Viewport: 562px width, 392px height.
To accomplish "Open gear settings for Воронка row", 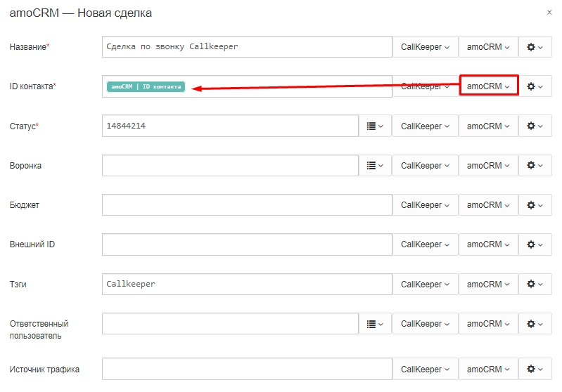I will click(535, 165).
